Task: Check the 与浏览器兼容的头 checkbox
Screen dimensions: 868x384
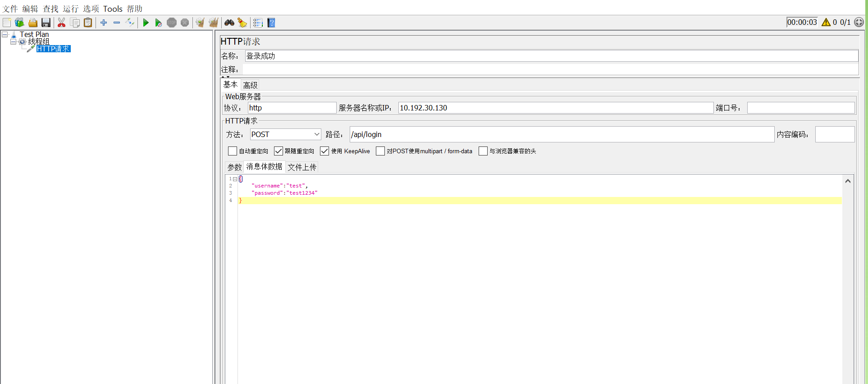Action: pyautogui.click(x=483, y=151)
